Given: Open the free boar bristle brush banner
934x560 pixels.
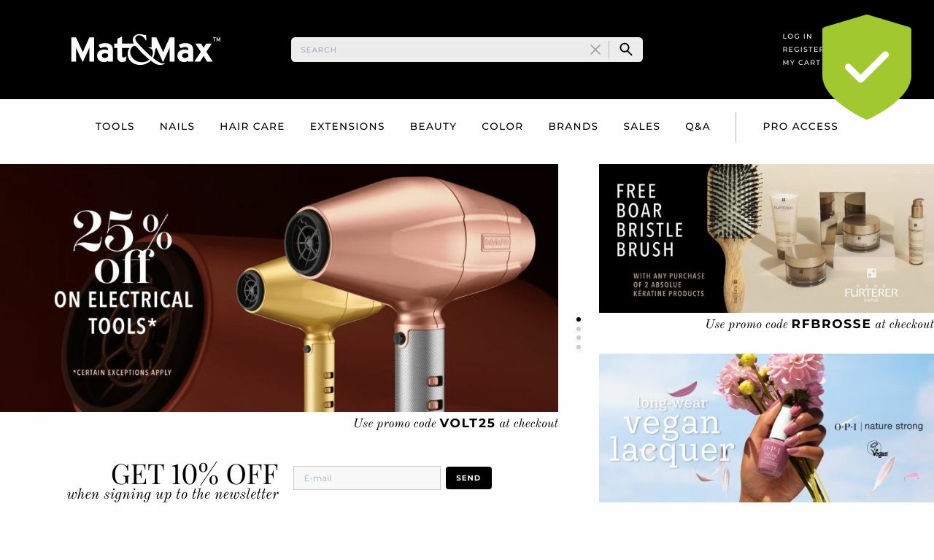Looking at the screenshot, I should [x=766, y=238].
